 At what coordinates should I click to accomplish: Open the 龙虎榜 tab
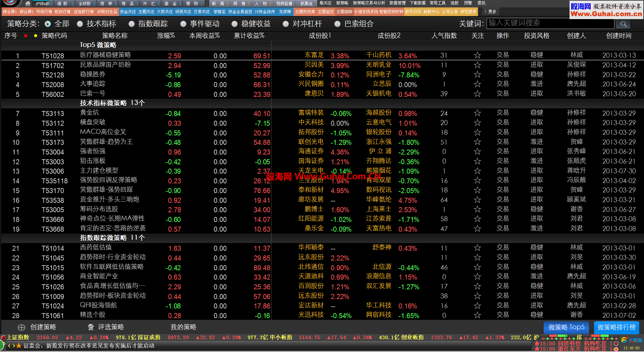tap(285, 12)
